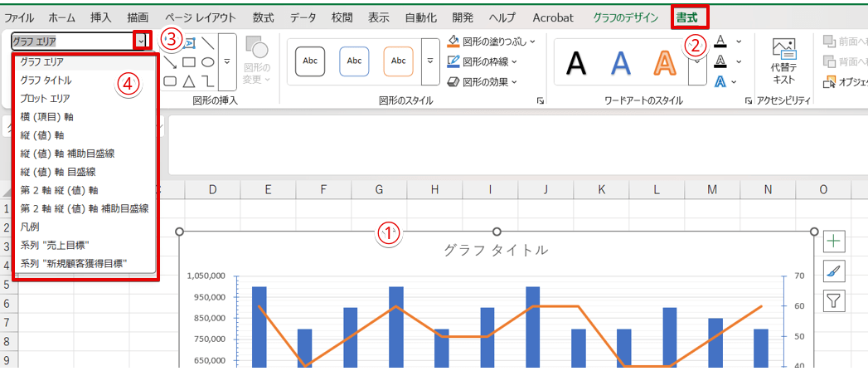Switch to the グラフのデザイン tab
The height and width of the screenshot is (371, 868).
[626, 17]
